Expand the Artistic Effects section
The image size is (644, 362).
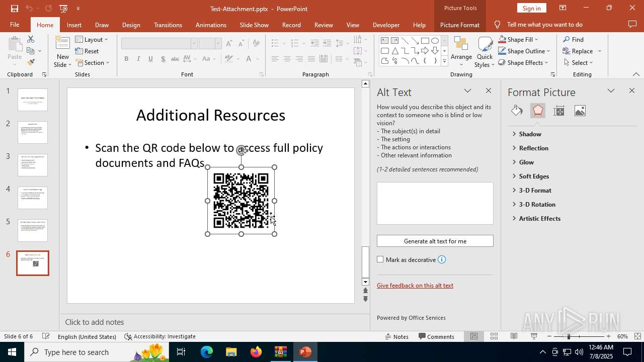pyautogui.click(x=539, y=219)
